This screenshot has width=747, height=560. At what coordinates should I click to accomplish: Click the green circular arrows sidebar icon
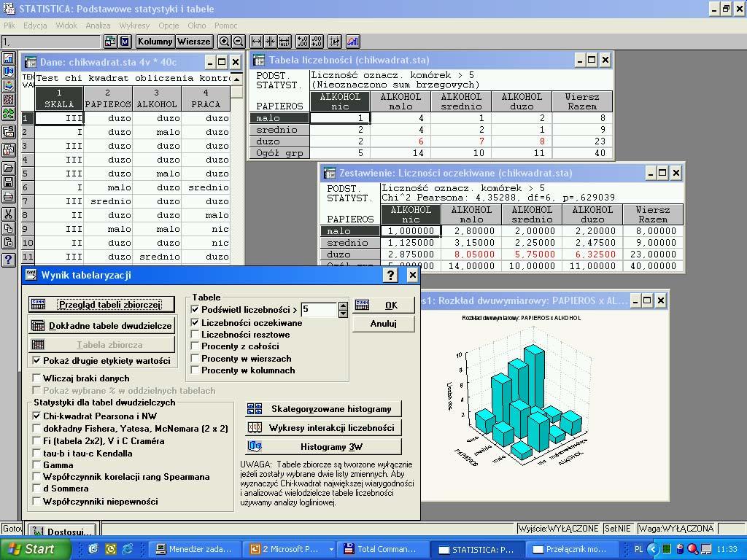pos(9,114)
